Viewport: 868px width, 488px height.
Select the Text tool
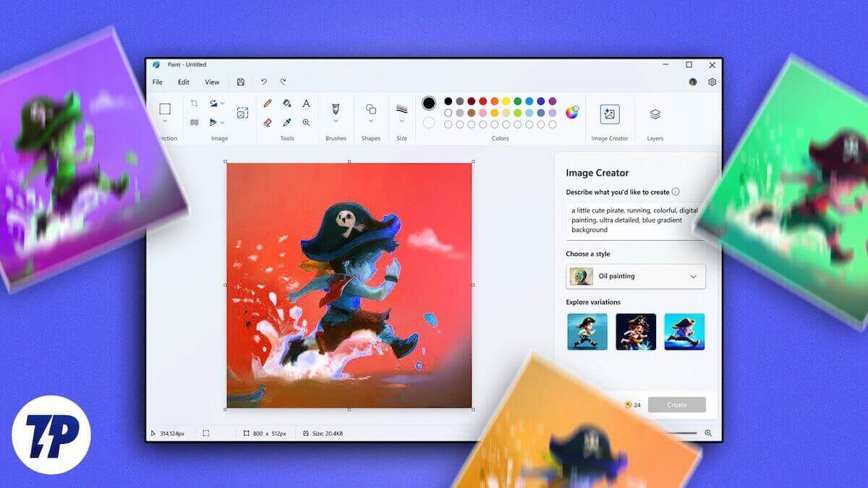point(306,104)
